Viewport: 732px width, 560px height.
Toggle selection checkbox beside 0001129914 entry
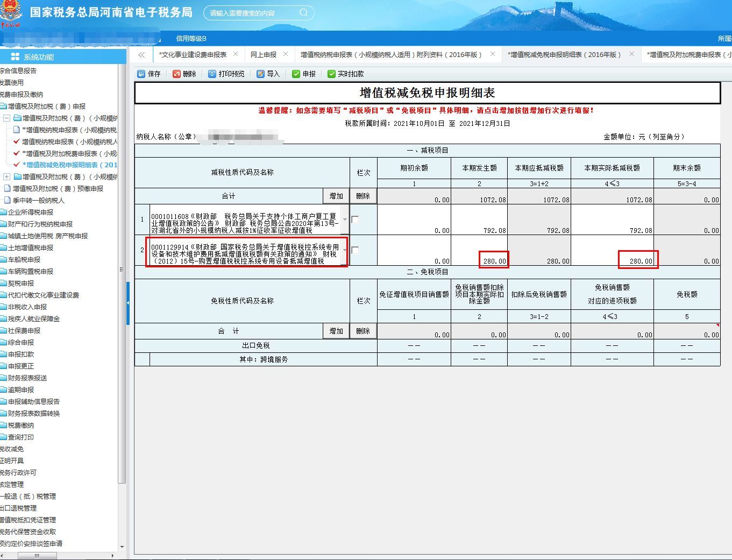354,250
